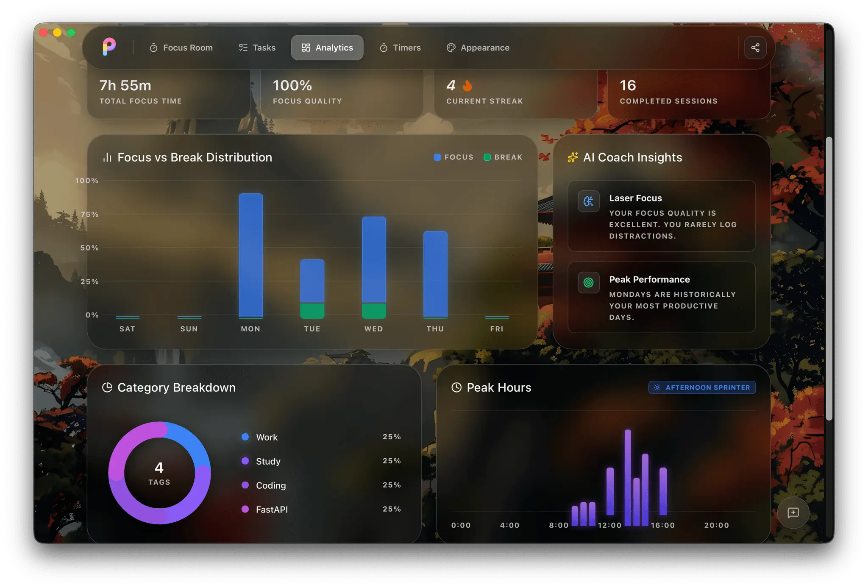868x588 pixels.
Task: Click the Afternoon Sprinter badge
Action: click(702, 387)
